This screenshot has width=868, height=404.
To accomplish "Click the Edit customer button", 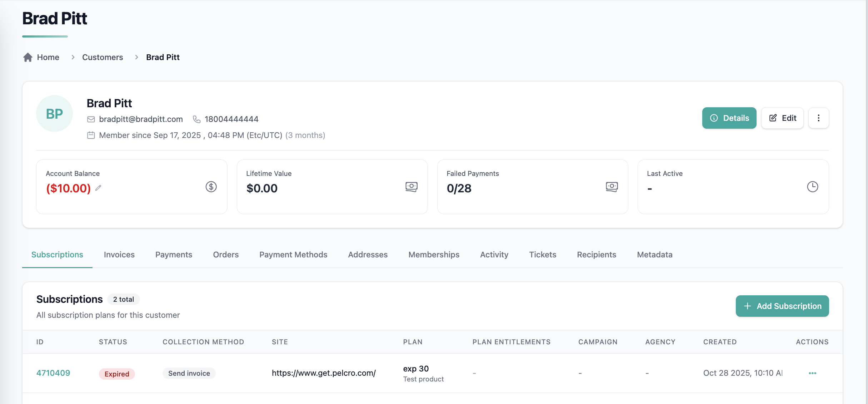I will (782, 118).
